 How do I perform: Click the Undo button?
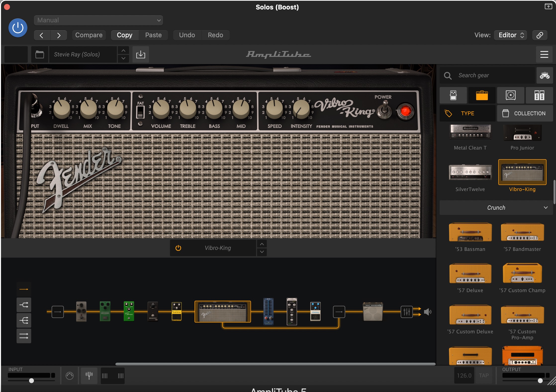[x=187, y=35]
